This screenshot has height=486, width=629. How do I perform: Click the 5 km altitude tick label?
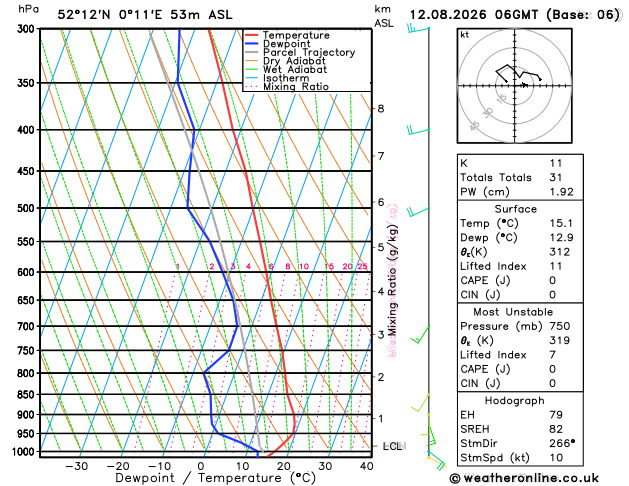tap(381, 247)
